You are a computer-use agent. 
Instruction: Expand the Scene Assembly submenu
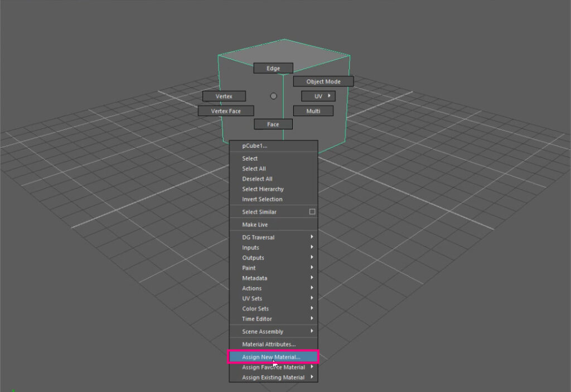pos(273,332)
